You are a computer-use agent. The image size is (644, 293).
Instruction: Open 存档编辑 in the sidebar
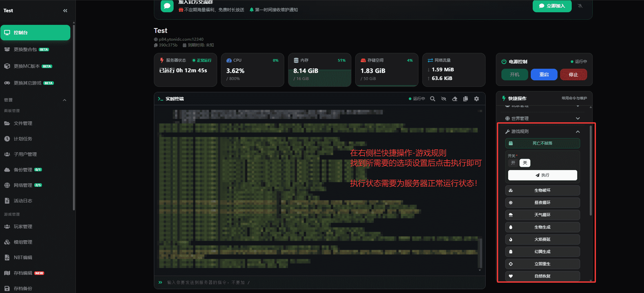tap(35, 273)
